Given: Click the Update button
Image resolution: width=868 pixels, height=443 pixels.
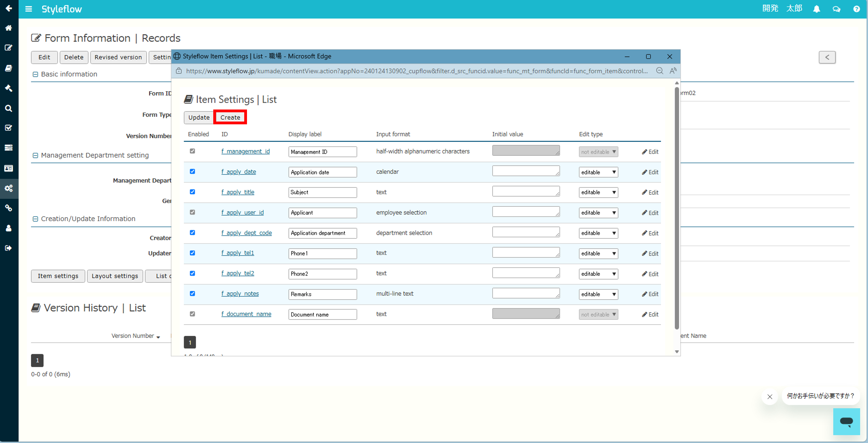Looking at the screenshot, I should pyautogui.click(x=199, y=117).
